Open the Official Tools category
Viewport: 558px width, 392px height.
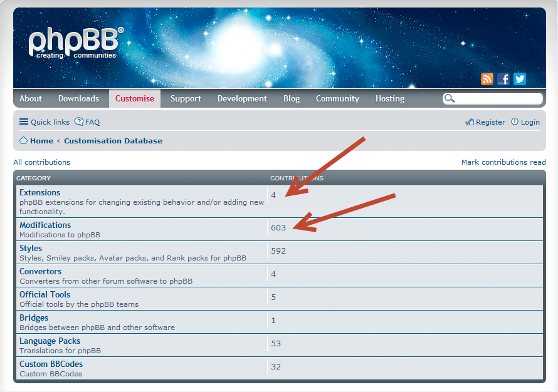coord(45,294)
